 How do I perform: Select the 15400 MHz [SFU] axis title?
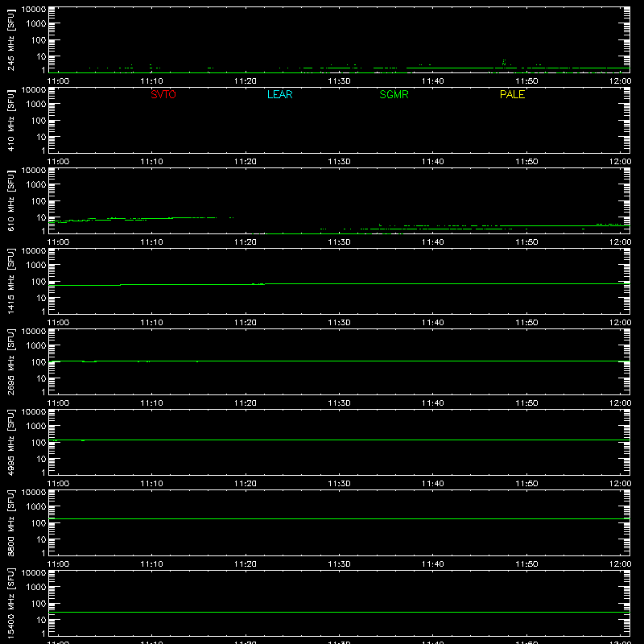coord(11,604)
